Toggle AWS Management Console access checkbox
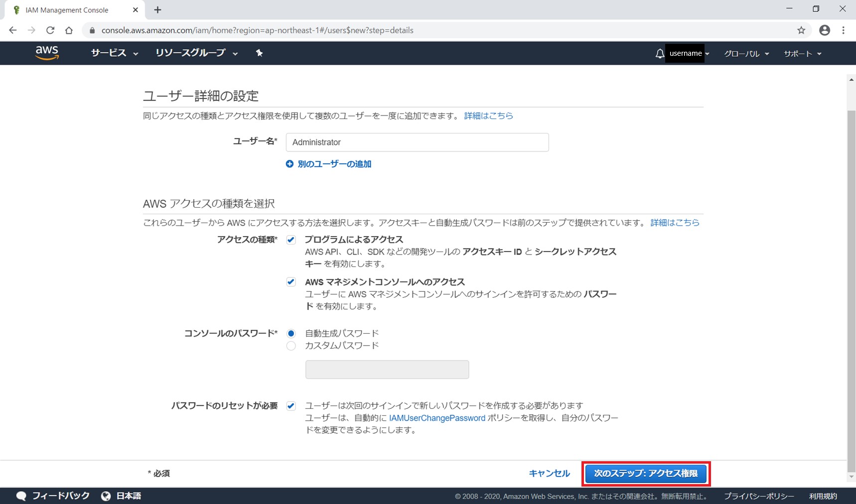Image resolution: width=856 pixels, height=504 pixels. pyautogui.click(x=291, y=282)
